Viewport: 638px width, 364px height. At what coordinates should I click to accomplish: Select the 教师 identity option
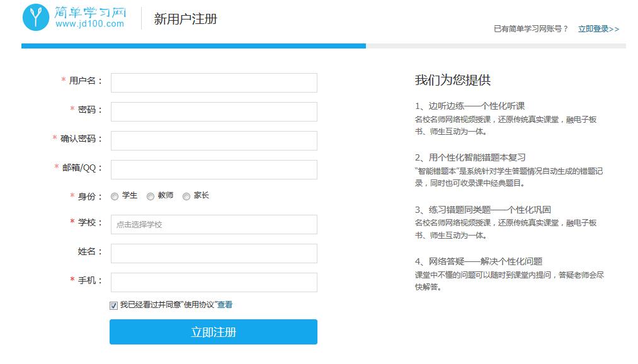(x=151, y=196)
